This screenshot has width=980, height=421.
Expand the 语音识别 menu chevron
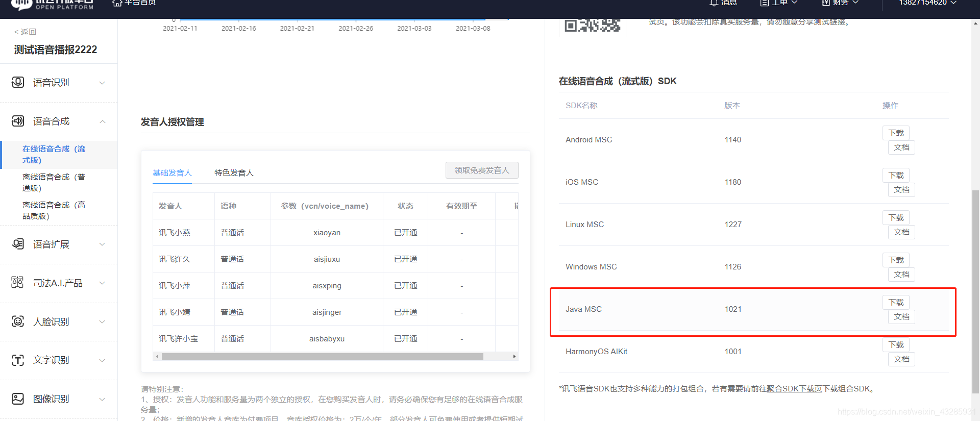[102, 83]
